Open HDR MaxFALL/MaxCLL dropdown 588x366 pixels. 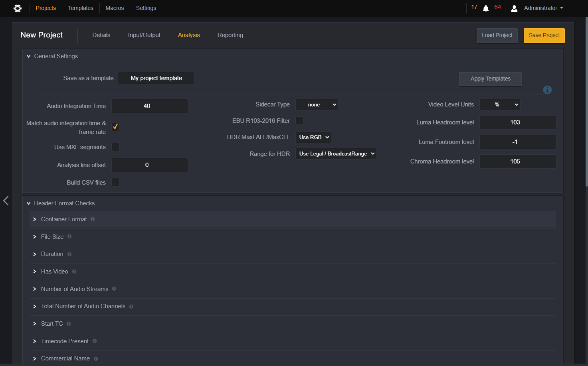click(x=313, y=137)
